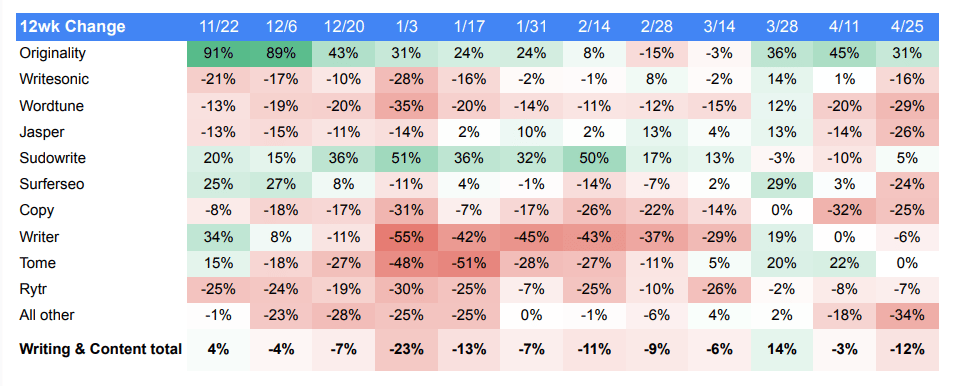Select the All other -34% cell
Image resolution: width=956 pixels, height=386 pixels.
[x=907, y=315]
